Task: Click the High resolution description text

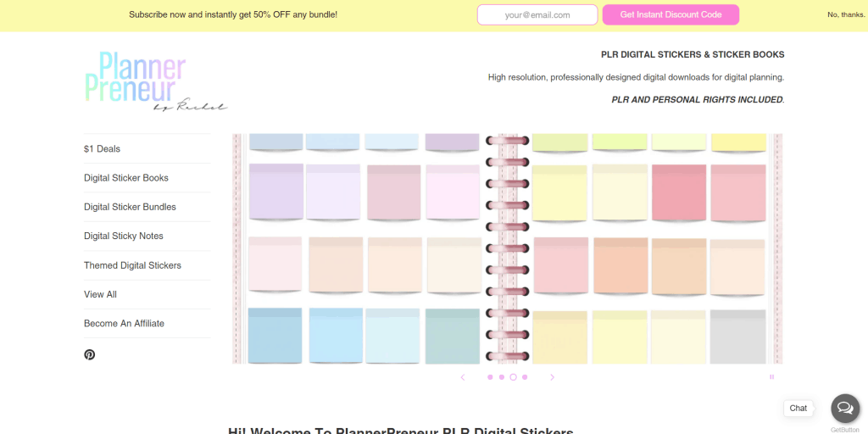Action: click(636, 77)
